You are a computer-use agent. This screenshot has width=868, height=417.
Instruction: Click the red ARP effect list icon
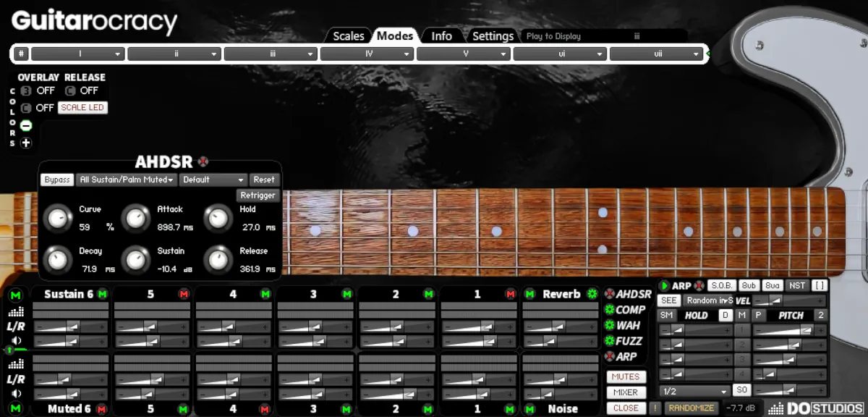609,356
